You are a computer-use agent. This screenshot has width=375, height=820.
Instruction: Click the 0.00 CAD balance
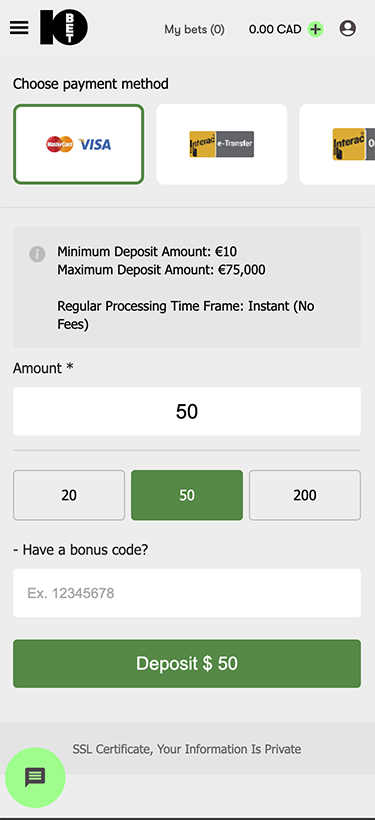tap(275, 29)
